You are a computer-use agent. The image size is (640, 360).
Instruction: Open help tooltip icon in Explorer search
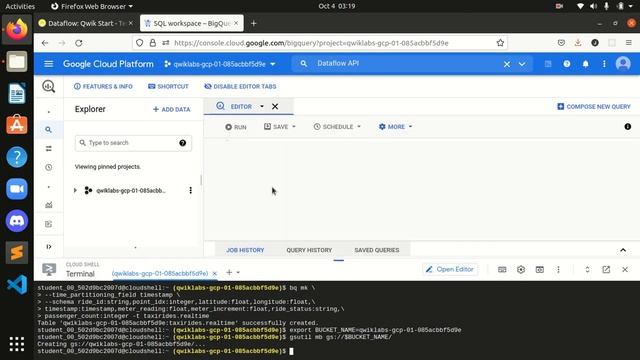click(x=182, y=143)
